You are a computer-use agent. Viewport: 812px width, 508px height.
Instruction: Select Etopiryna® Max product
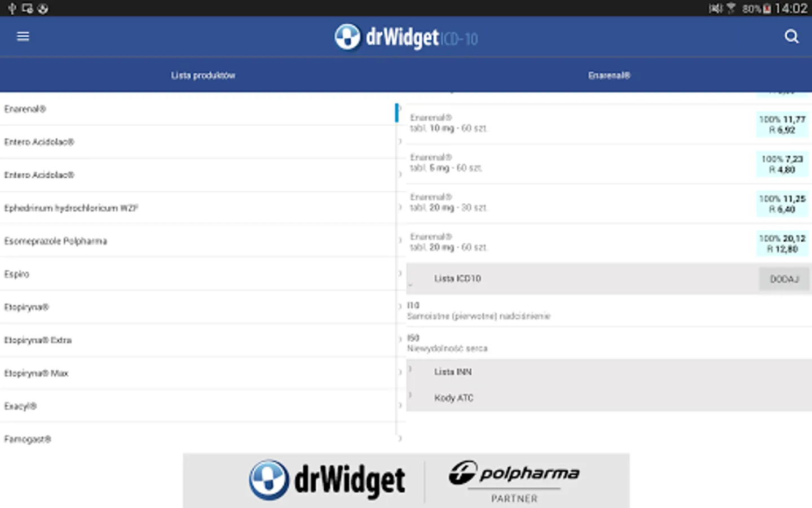(197, 373)
